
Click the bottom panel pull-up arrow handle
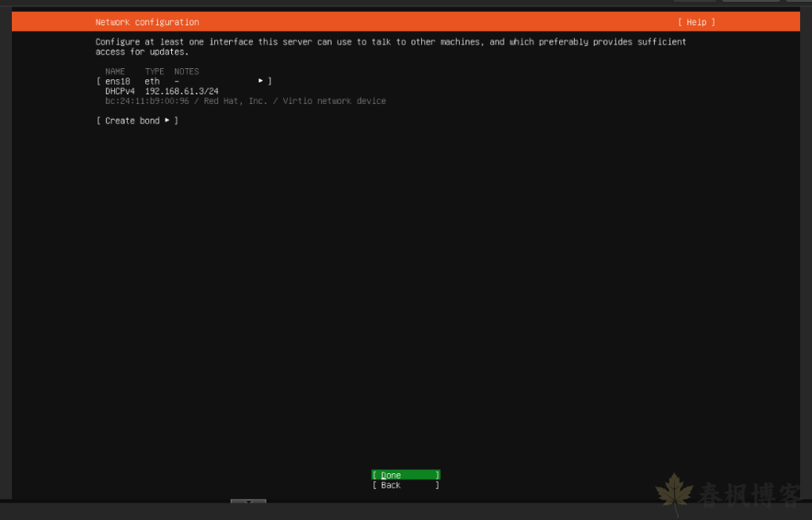(x=248, y=502)
